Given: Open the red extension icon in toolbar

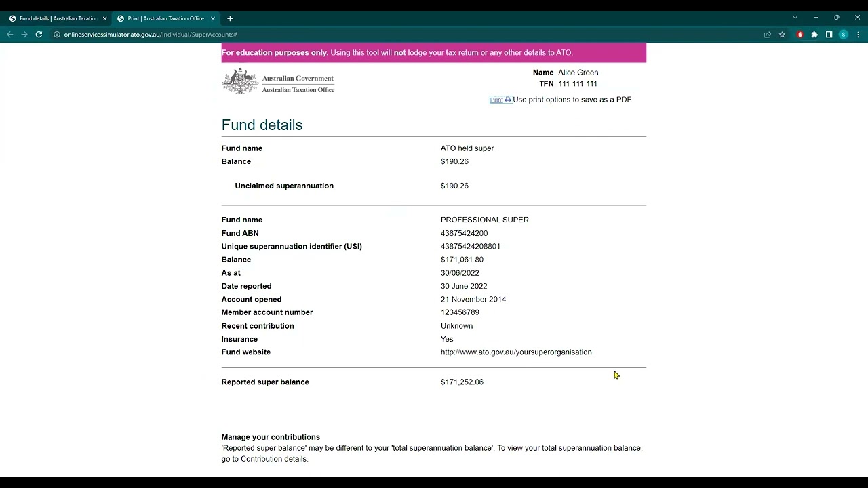Looking at the screenshot, I should [800, 35].
